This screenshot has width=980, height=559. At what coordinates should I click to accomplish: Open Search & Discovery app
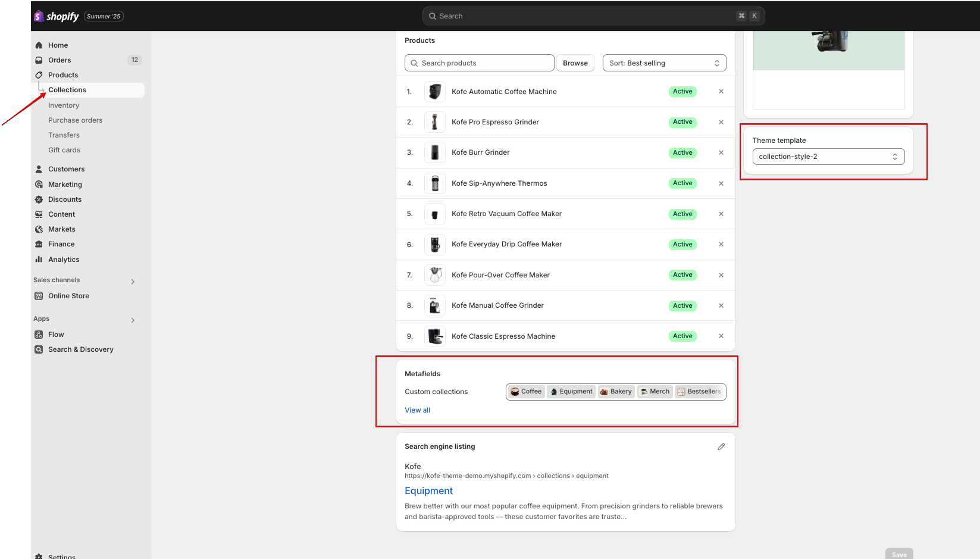click(x=81, y=349)
